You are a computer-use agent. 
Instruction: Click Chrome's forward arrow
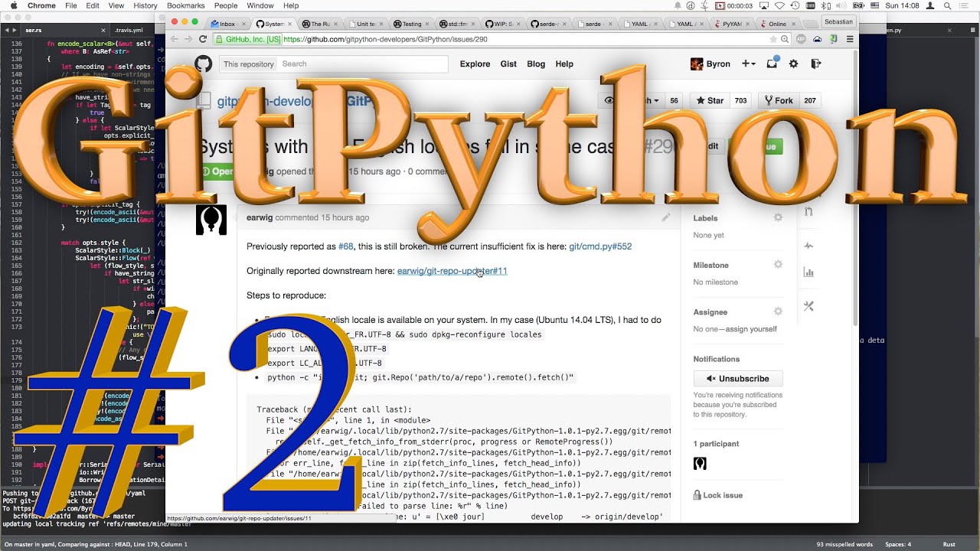188,39
